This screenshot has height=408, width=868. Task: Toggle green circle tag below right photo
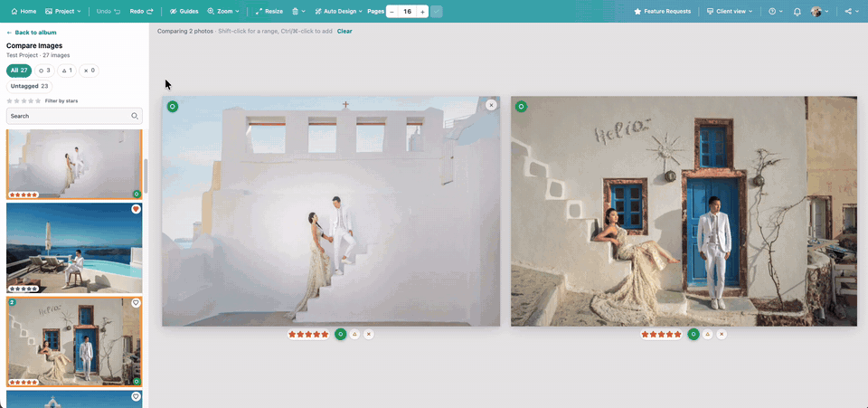coord(693,335)
